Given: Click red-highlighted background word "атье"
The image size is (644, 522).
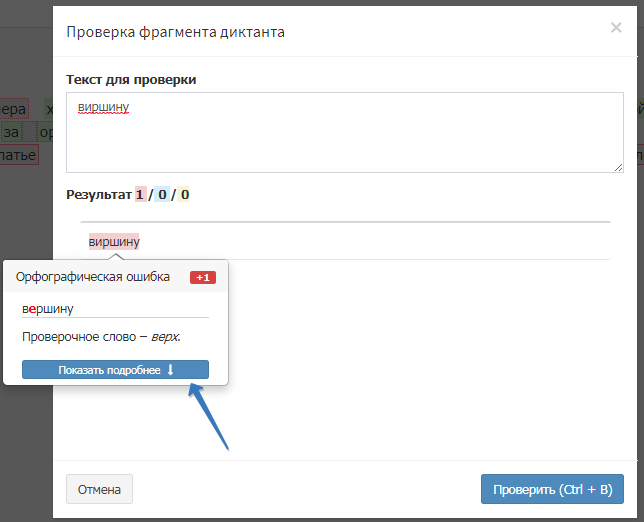Looking at the screenshot, I should tap(18, 154).
